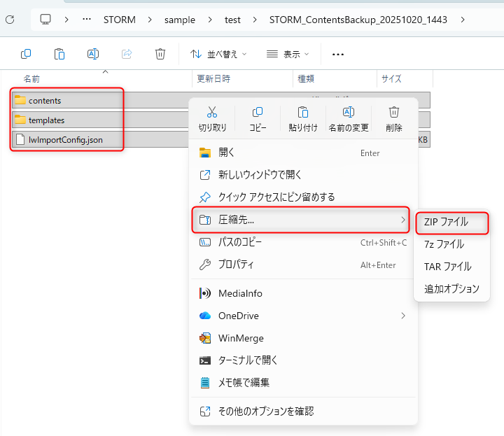Navigate to test breadcrumb

232,20
